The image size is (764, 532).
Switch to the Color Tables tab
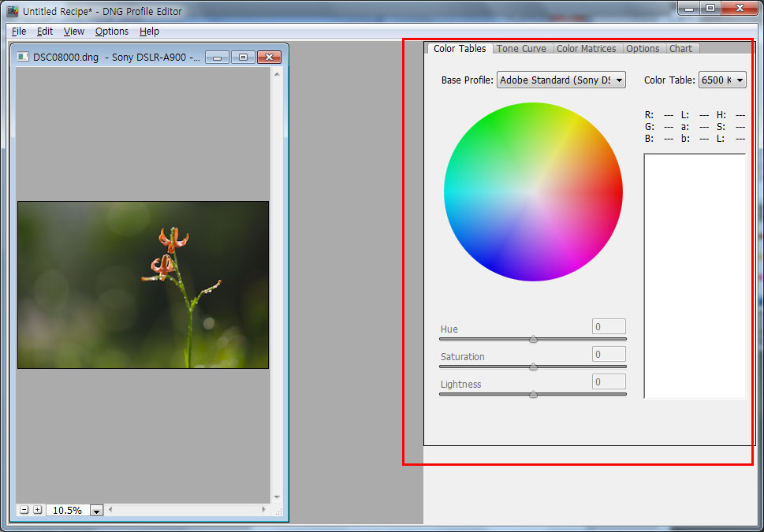[x=460, y=49]
